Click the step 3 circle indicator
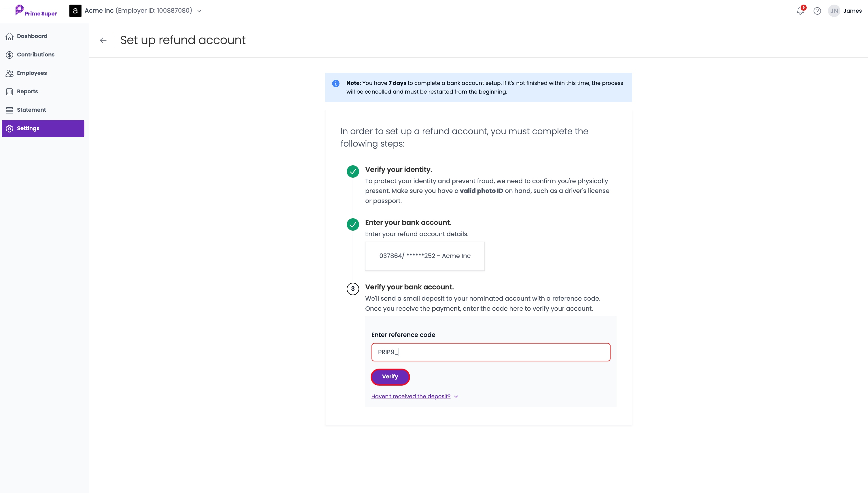Screen dimensions: 868x493 click(x=353, y=289)
